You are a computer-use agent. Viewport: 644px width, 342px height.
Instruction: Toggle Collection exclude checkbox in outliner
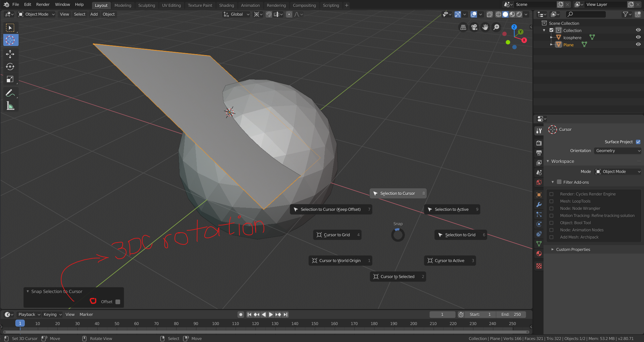(551, 30)
